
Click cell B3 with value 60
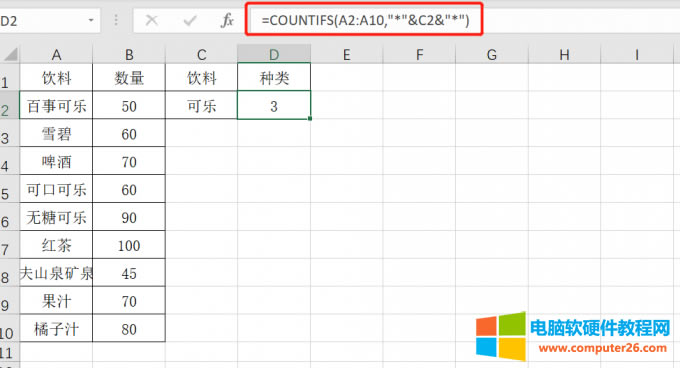pyautogui.click(x=129, y=133)
